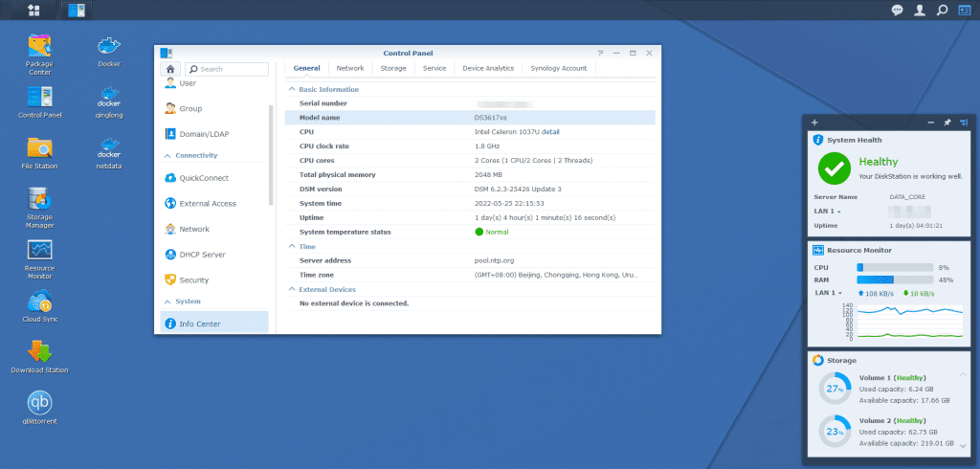Open the qinglong docker shortcut
The width and height of the screenshot is (980, 469).
click(109, 102)
